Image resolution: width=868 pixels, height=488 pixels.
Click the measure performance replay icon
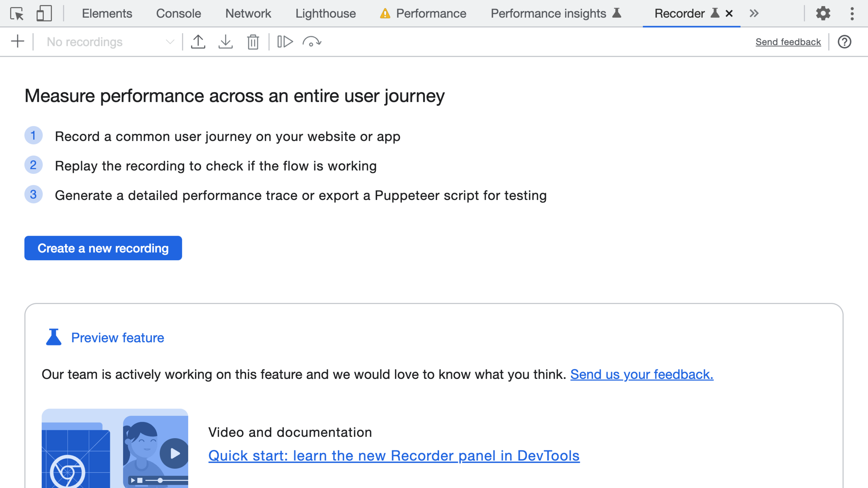(x=312, y=42)
